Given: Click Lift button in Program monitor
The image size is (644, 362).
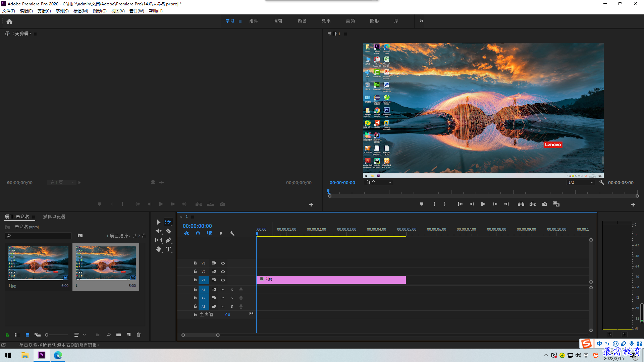Looking at the screenshot, I should click(521, 204).
